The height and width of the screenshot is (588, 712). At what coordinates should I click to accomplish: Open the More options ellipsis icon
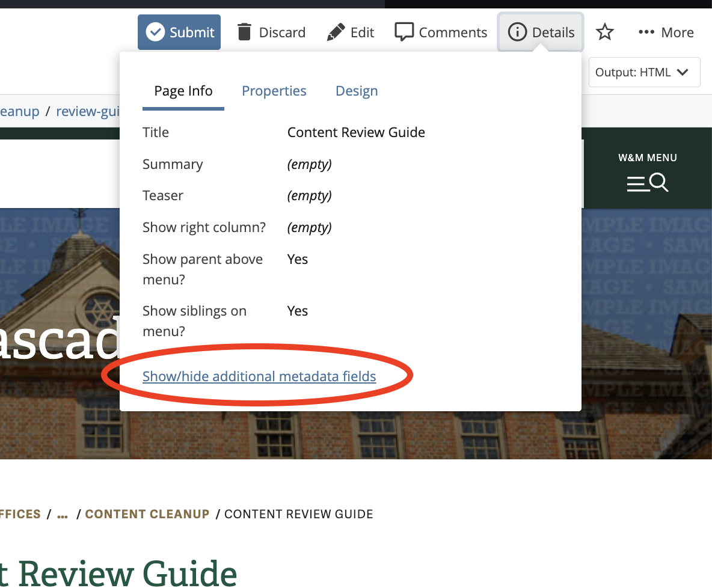click(x=645, y=32)
